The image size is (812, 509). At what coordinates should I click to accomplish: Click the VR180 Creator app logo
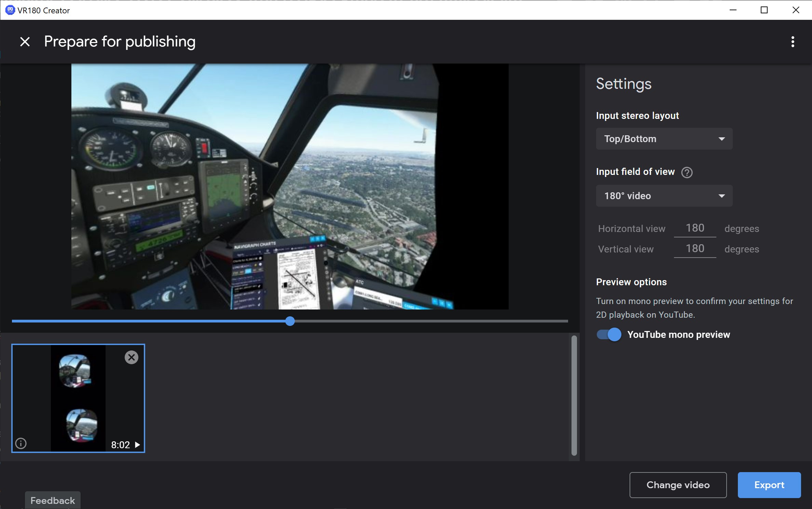pos(10,10)
